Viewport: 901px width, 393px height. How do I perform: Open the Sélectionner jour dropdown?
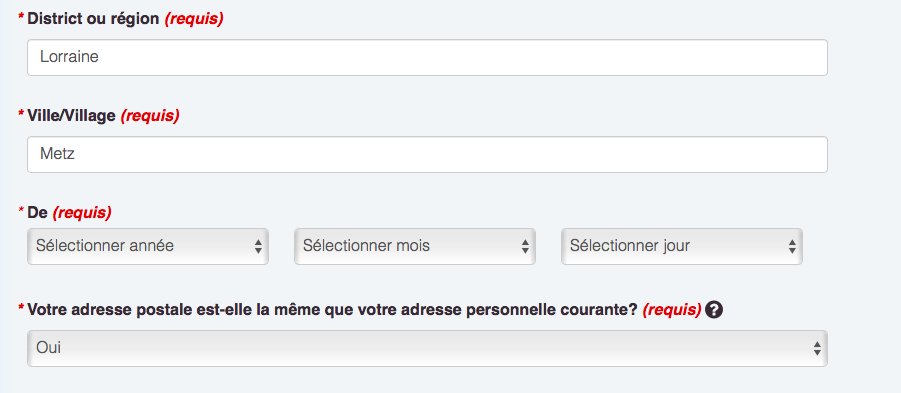681,246
